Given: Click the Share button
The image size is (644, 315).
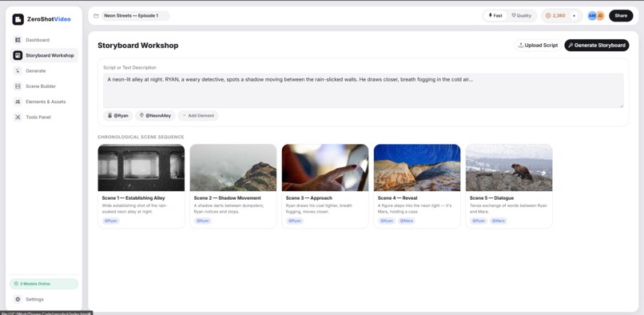Looking at the screenshot, I should pyautogui.click(x=621, y=16).
